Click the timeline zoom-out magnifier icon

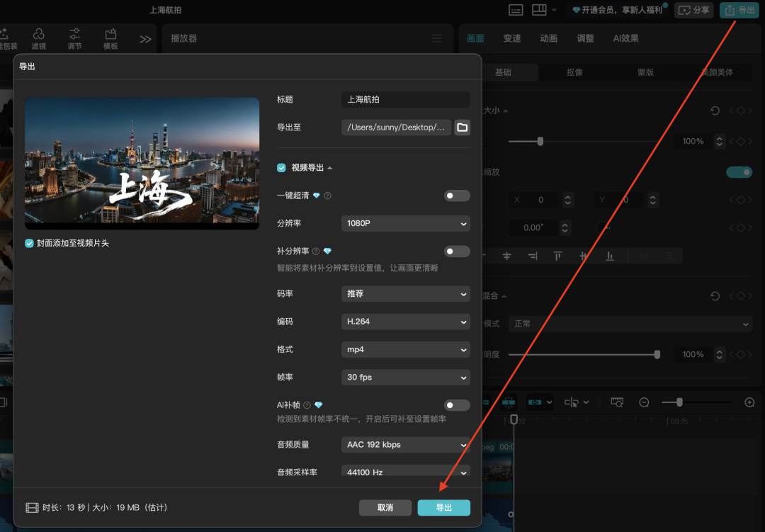point(644,402)
